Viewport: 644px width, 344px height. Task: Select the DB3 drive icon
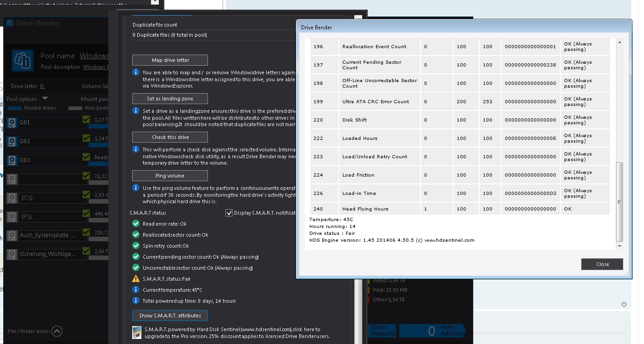point(12,160)
